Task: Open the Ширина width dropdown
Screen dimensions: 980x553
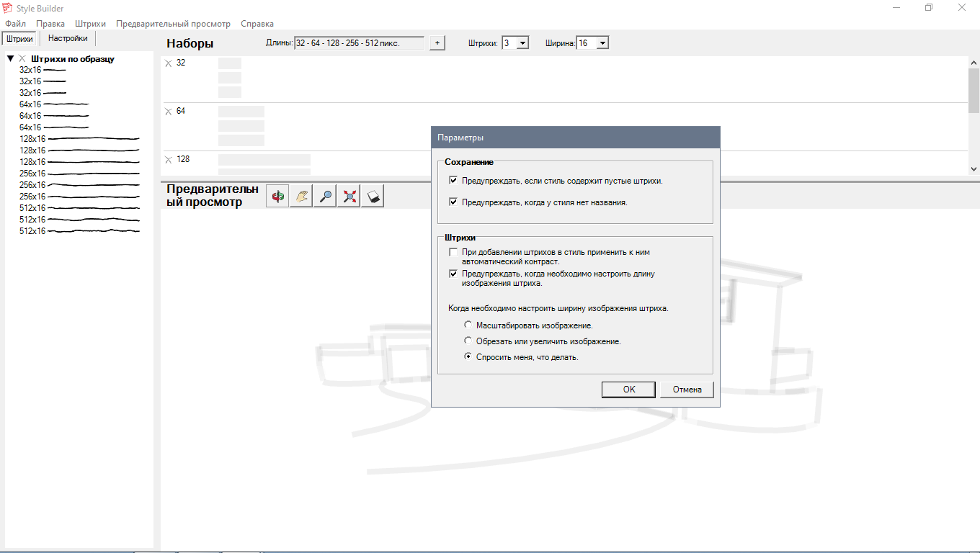Action: [x=602, y=43]
